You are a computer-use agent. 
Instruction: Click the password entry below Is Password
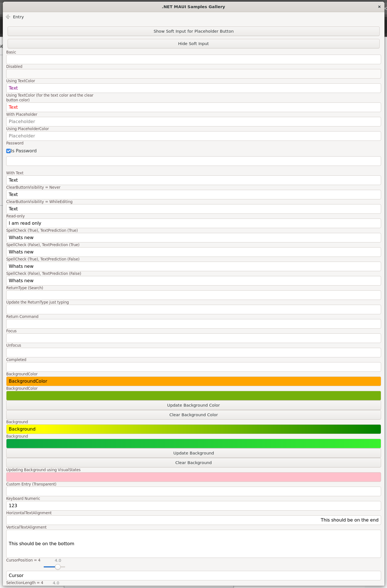click(x=193, y=161)
